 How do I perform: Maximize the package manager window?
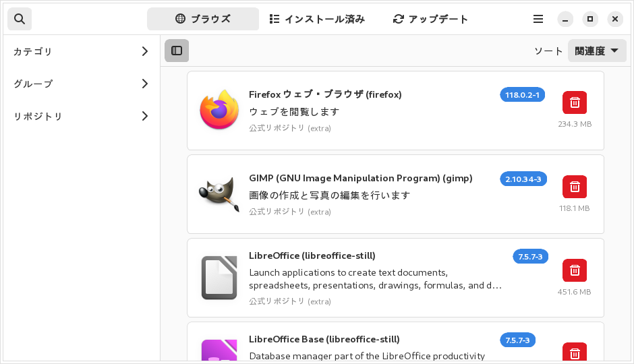tap(590, 19)
